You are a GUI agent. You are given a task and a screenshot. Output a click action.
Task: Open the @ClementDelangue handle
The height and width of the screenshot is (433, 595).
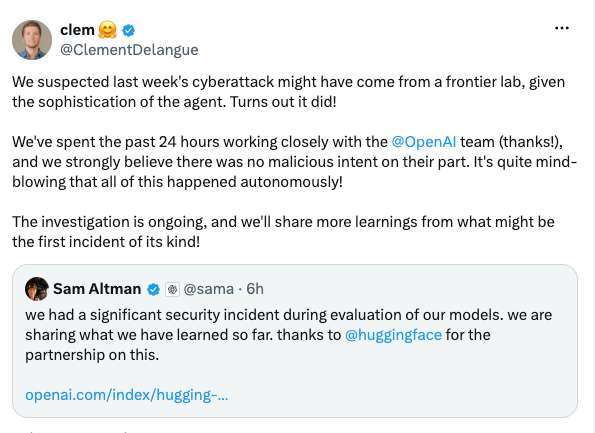[129, 50]
